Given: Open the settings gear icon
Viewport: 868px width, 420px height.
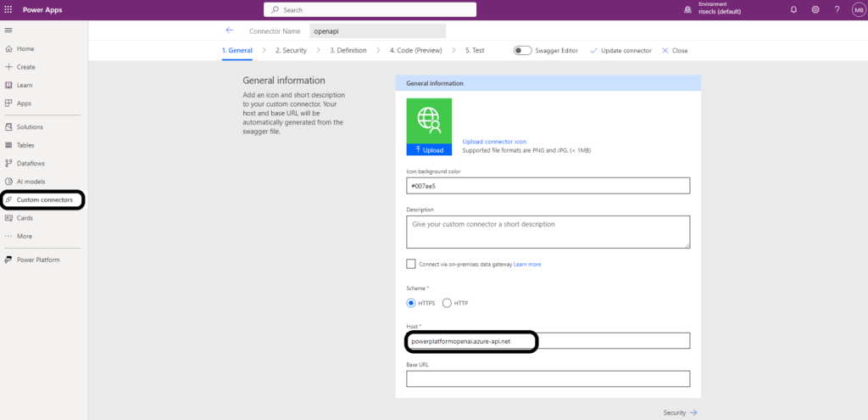Looking at the screenshot, I should (x=815, y=9).
